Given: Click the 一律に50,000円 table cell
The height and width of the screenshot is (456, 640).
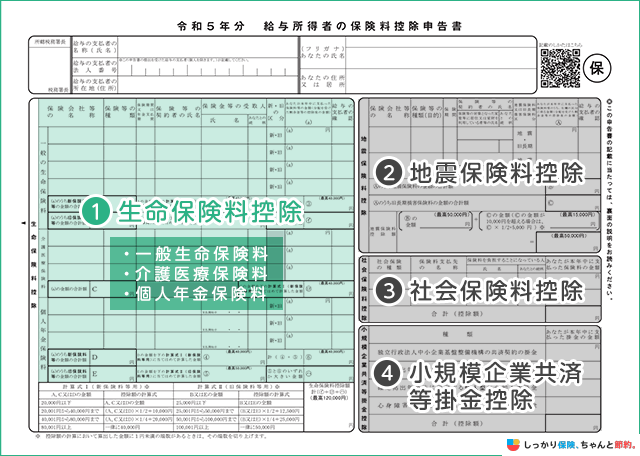Looking at the screenshot, I should click(271, 427).
